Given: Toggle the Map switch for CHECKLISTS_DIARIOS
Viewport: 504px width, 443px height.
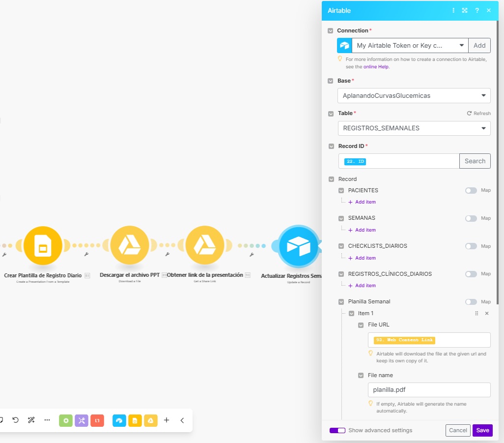Looking at the screenshot, I should (471, 246).
